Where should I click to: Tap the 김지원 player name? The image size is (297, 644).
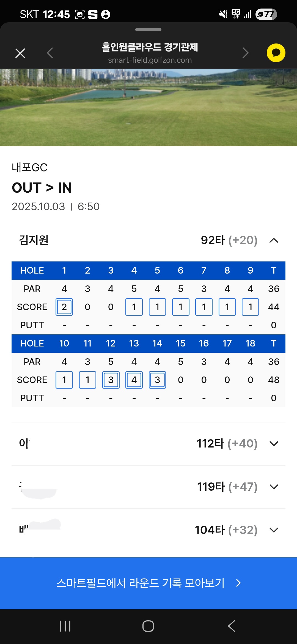tap(34, 240)
